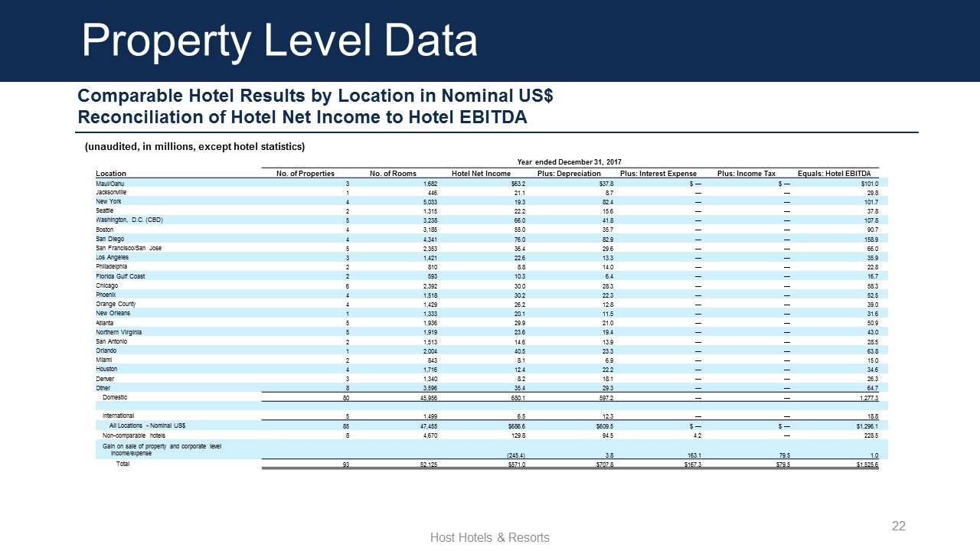This screenshot has width=980, height=551.
Task: Select New York rooms value '5,033'
Action: click(430, 202)
